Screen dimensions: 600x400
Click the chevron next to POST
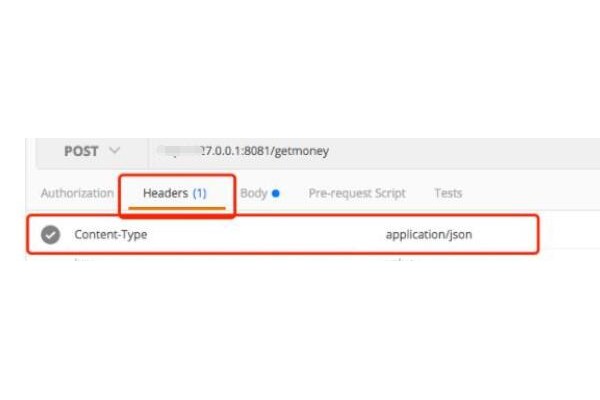pos(114,151)
